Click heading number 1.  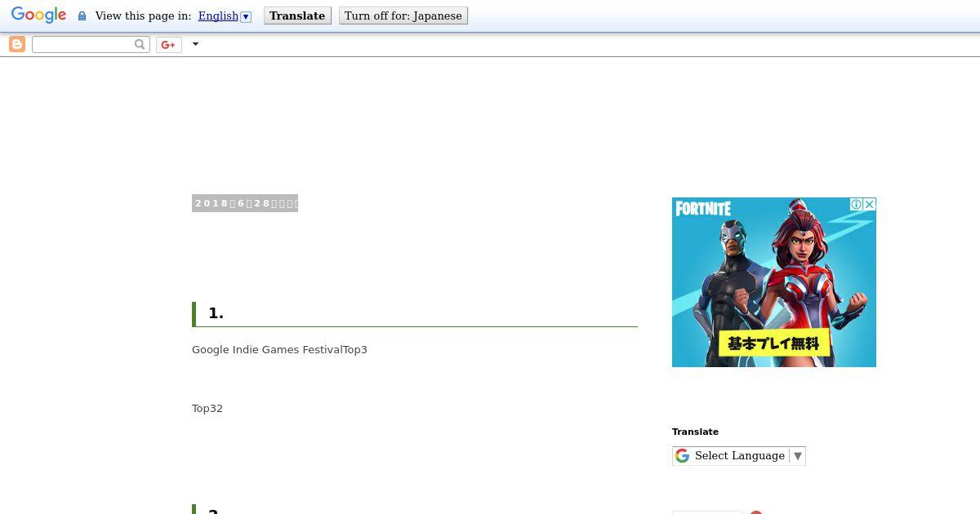click(216, 313)
